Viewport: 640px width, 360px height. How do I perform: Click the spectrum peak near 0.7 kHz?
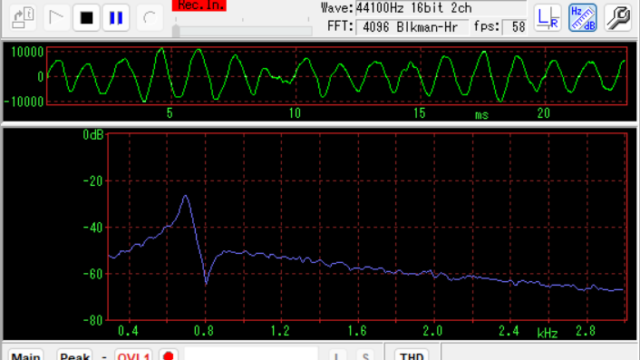(186, 196)
